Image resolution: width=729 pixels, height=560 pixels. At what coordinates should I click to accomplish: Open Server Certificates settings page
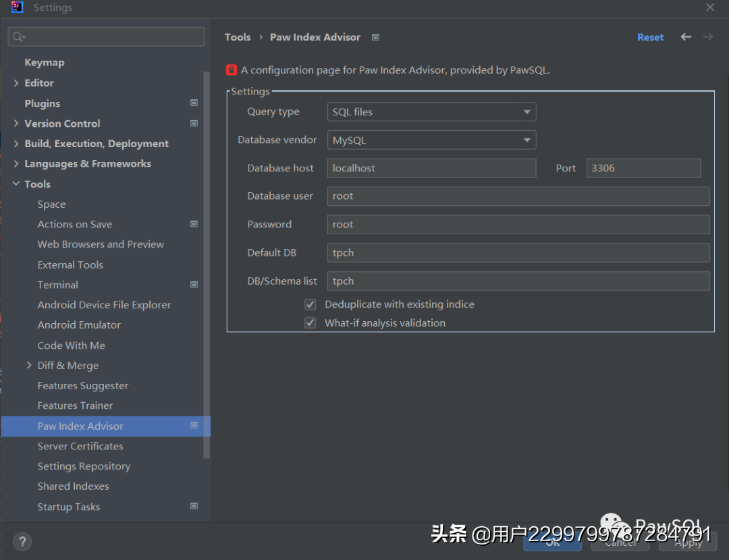tap(80, 446)
